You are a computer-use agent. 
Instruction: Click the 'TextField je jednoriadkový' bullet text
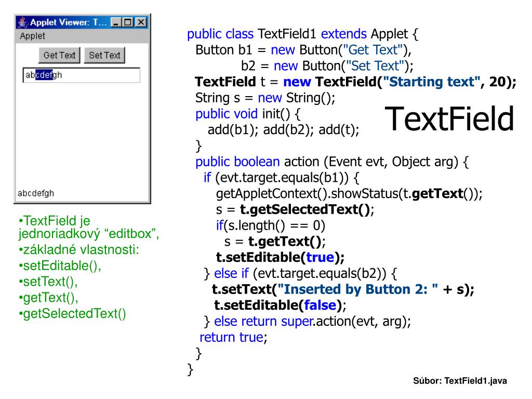(x=88, y=228)
